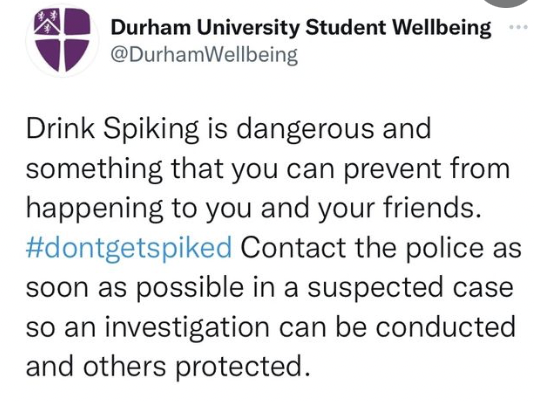Viewport: 534px width, 402px height.
Task: Click the words "your friends" in tweet
Action: (400, 208)
